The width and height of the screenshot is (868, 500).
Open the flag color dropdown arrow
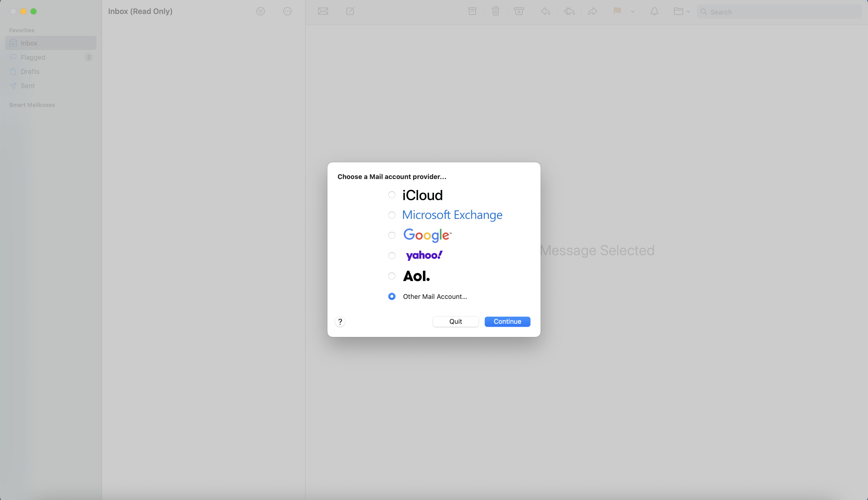pyautogui.click(x=632, y=12)
